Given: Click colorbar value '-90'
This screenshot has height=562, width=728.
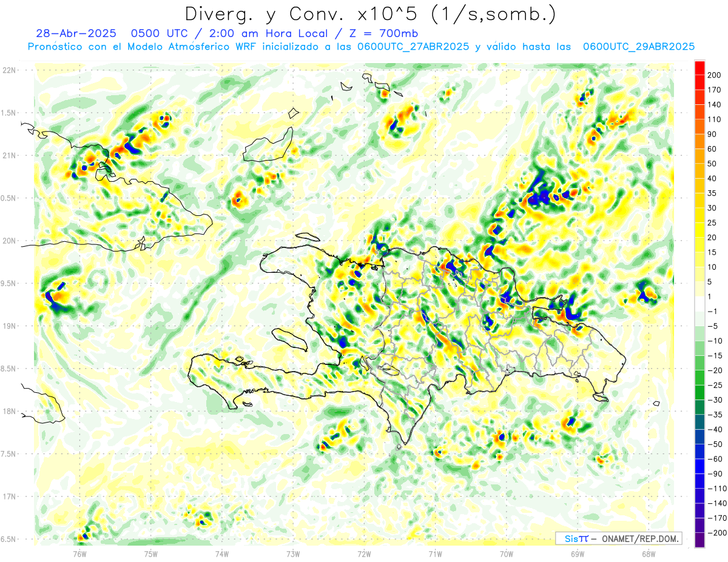Looking at the screenshot, I should tap(715, 473).
